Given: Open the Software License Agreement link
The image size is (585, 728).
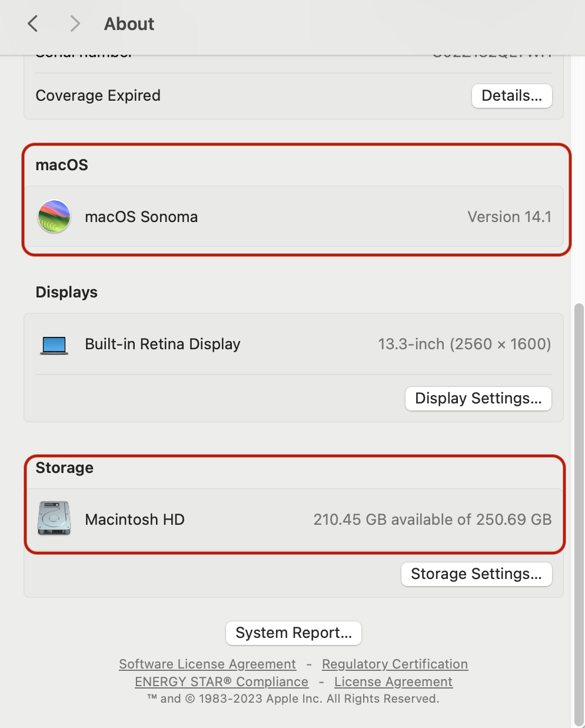Looking at the screenshot, I should click(x=207, y=664).
